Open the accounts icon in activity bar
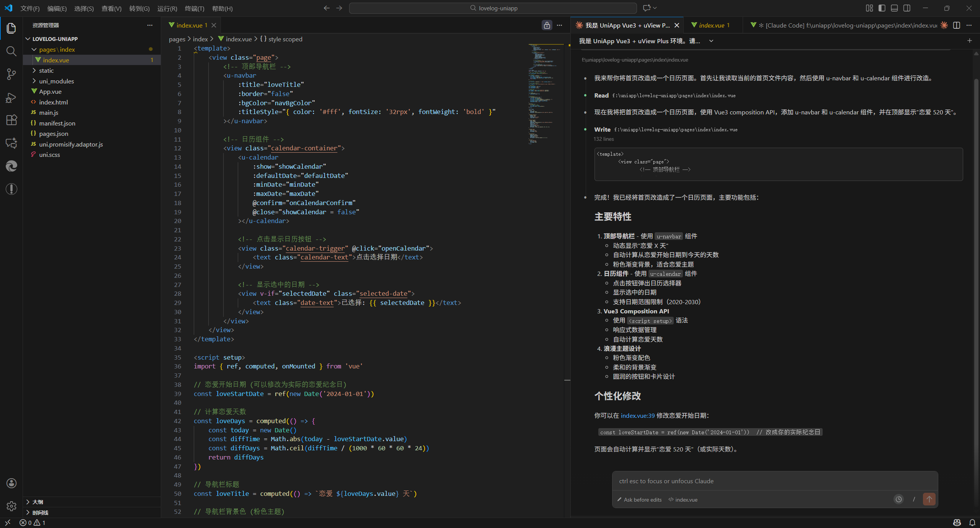This screenshot has height=528, width=980. (x=11, y=483)
